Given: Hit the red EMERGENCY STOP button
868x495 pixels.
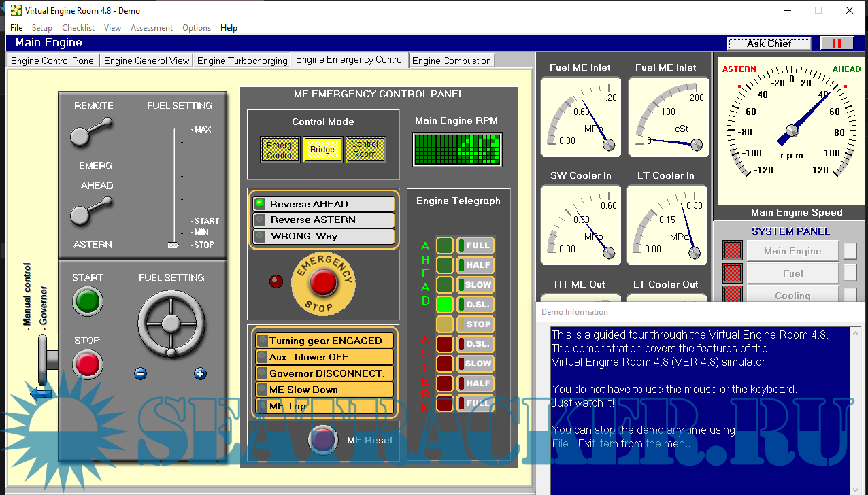Looking at the screenshot, I should pyautogui.click(x=323, y=282).
